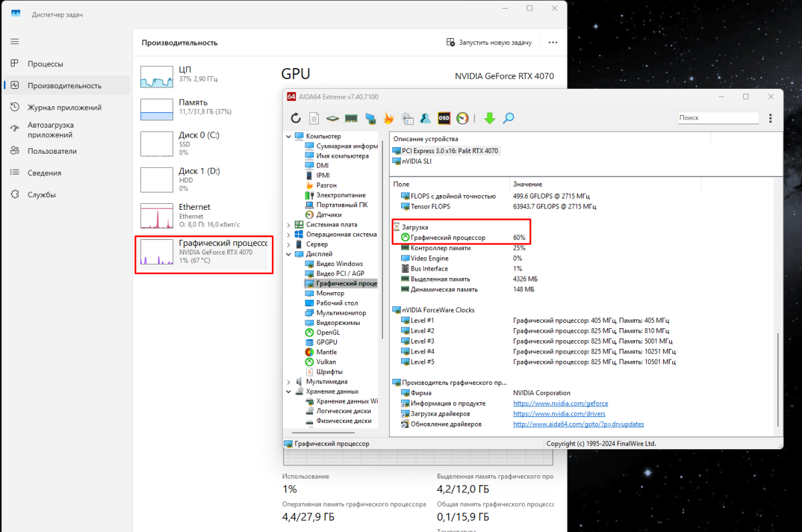Select PCI Express 3.0 x16: Palit RTX 4070 device

(x=446, y=151)
